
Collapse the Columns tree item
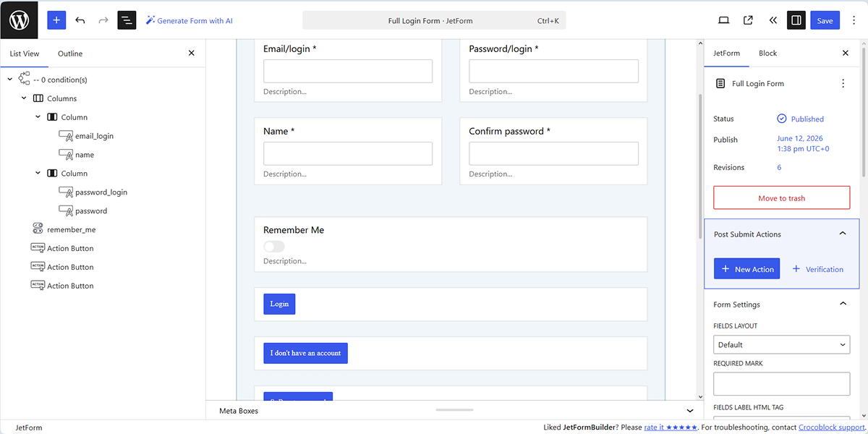pyautogui.click(x=24, y=98)
